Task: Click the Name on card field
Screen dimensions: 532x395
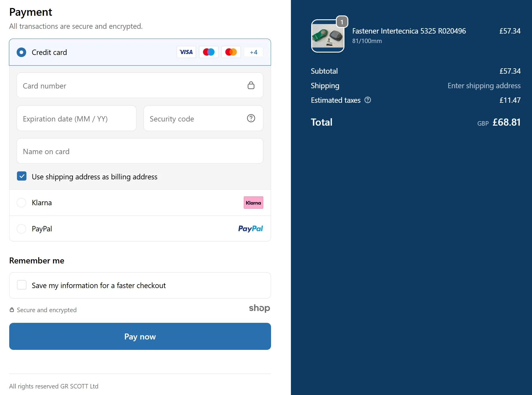Action: click(x=140, y=151)
